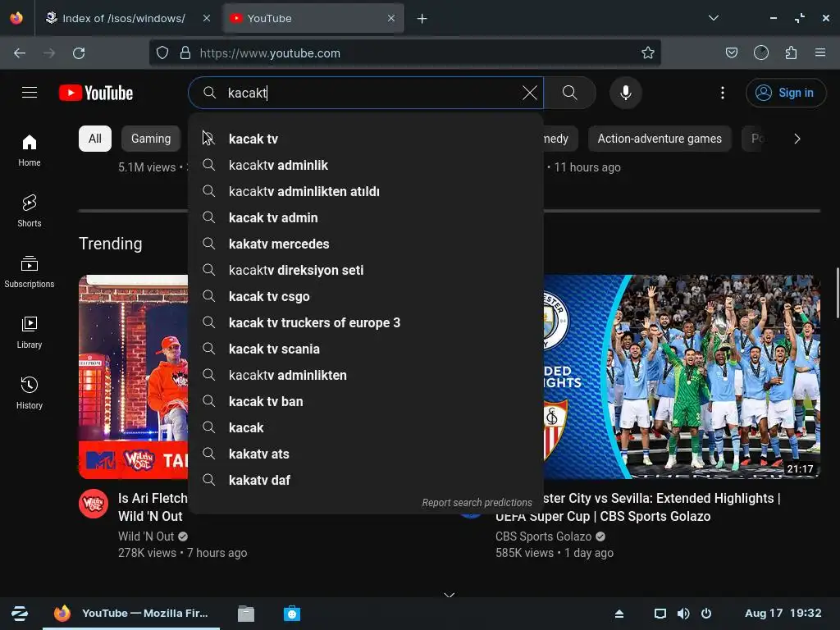
Task: Choose suggestion 'kacak tv'
Action: 366,139
